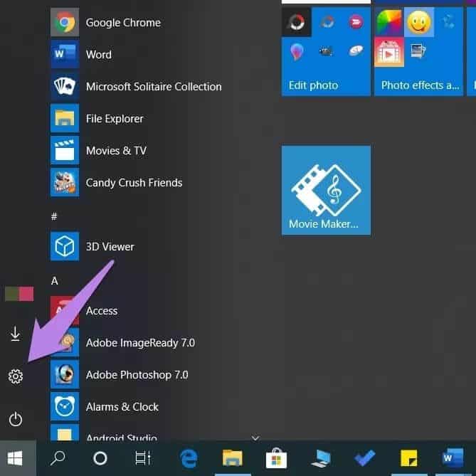
Task: Launch Movies & TV app
Action: coord(115,151)
